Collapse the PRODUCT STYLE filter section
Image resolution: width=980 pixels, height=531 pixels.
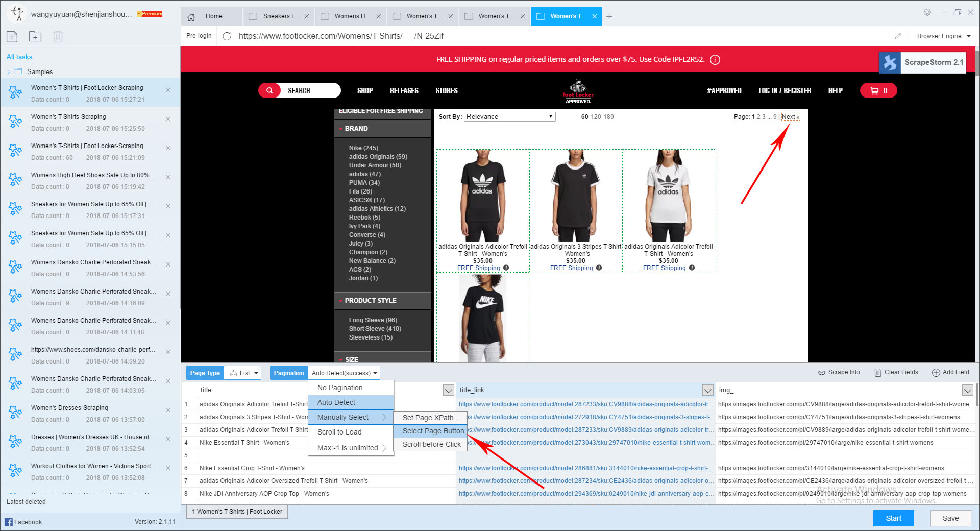point(340,301)
